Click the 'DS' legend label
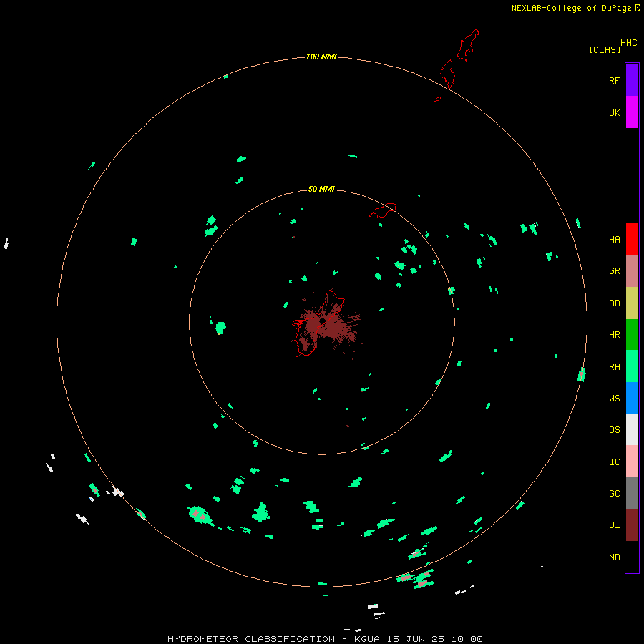The width and height of the screenshot is (644, 644). [614, 430]
